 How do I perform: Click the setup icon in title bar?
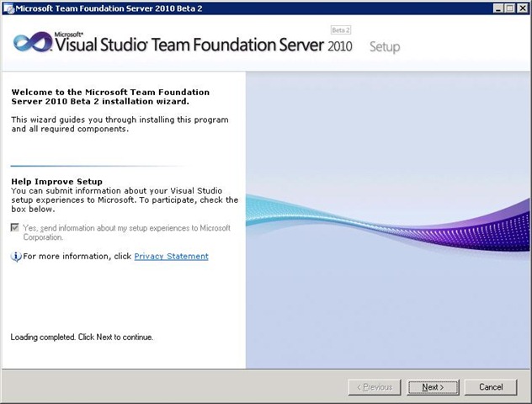[8, 8]
